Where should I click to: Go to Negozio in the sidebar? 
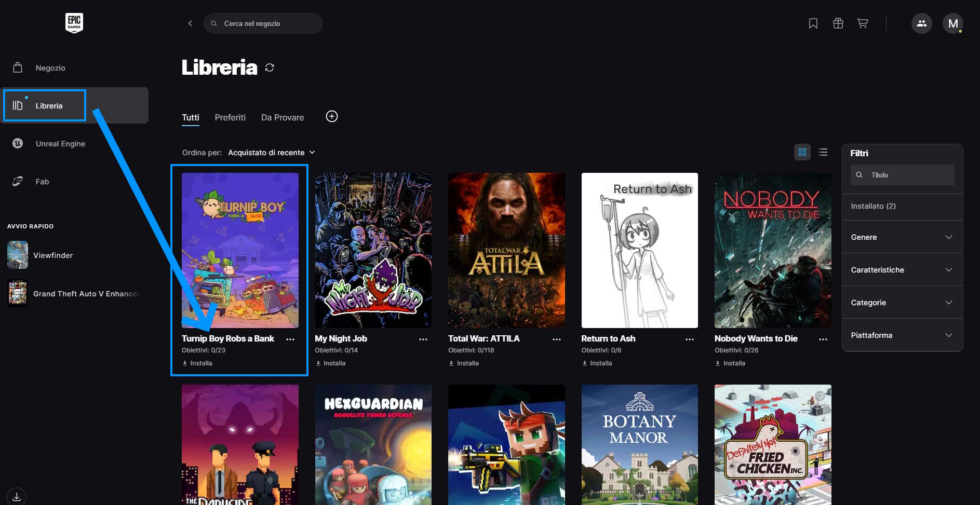pyautogui.click(x=50, y=68)
